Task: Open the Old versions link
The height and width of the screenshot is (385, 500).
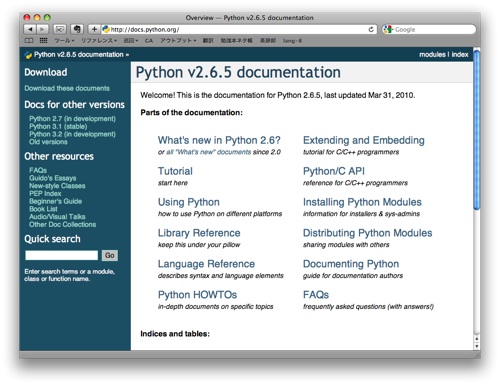Action: point(48,142)
